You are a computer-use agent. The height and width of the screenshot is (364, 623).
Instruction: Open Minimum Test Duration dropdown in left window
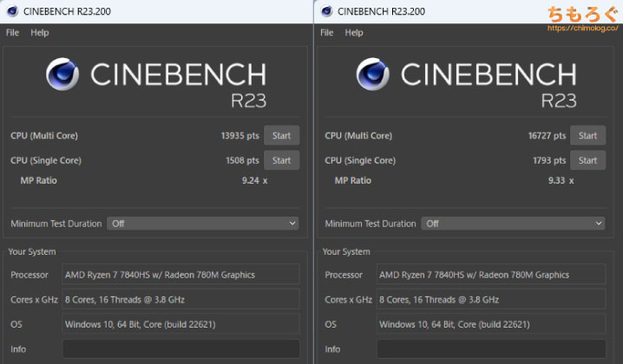203,224
